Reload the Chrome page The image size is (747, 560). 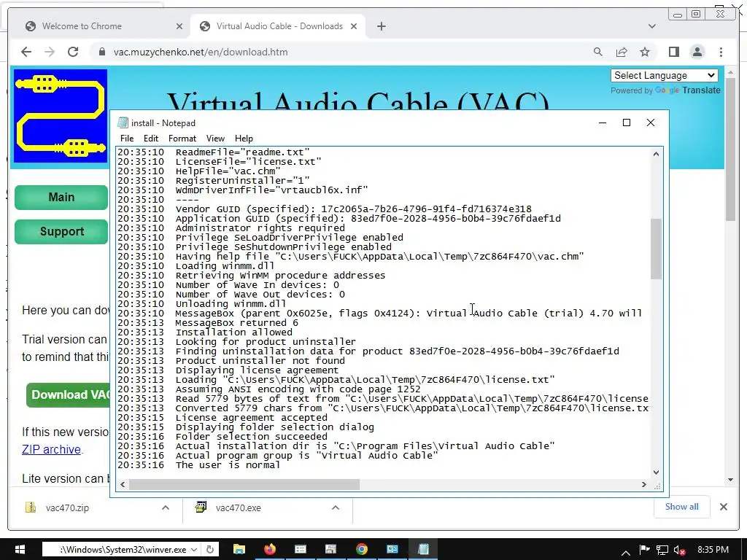(x=73, y=52)
